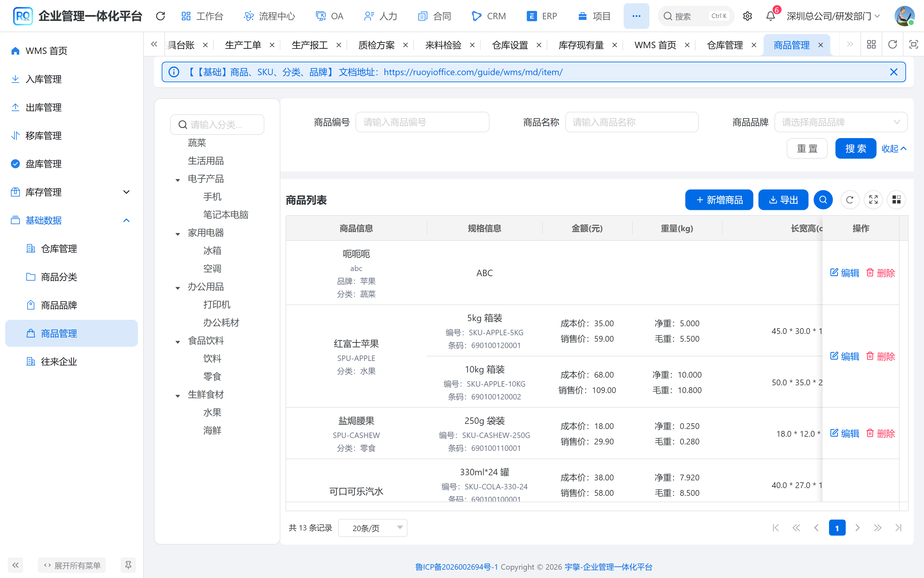Focus the 商品编号 input field
The width and height of the screenshot is (924, 578).
[422, 122]
